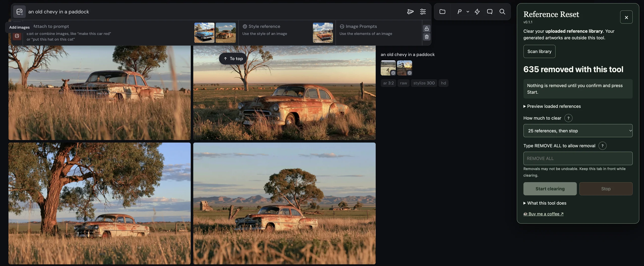The width and height of the screenshot is (644, 266).
Task: Select the blue chevy attach thumbnail
Action: [x=204, y=32]
